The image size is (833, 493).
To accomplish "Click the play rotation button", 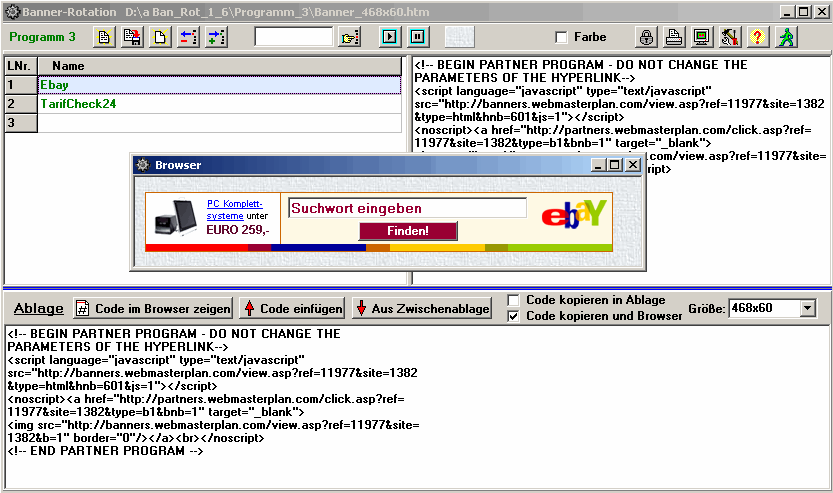I will click(x=389, y=37).
